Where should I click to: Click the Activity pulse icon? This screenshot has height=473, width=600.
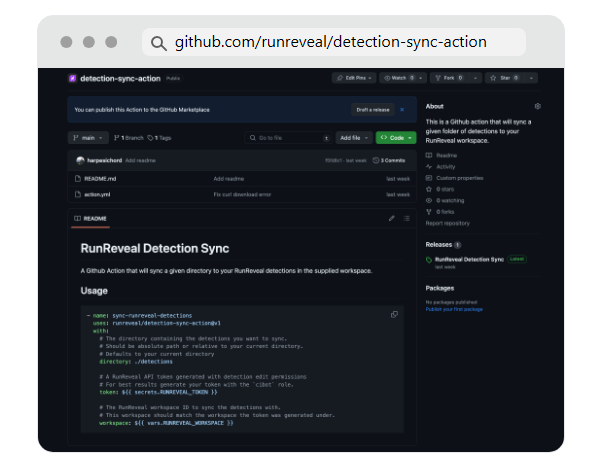coord(429,167)
